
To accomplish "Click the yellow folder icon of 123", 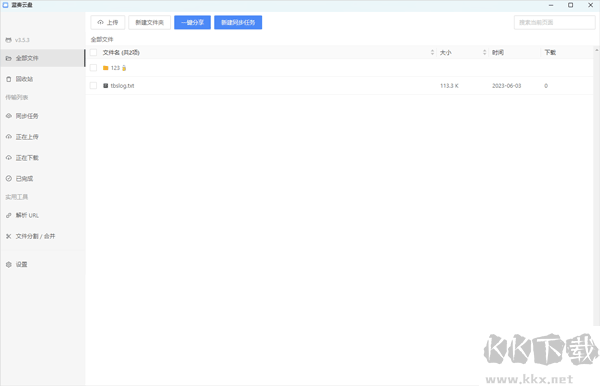I will pyautogui.click(x=106, y=68).
